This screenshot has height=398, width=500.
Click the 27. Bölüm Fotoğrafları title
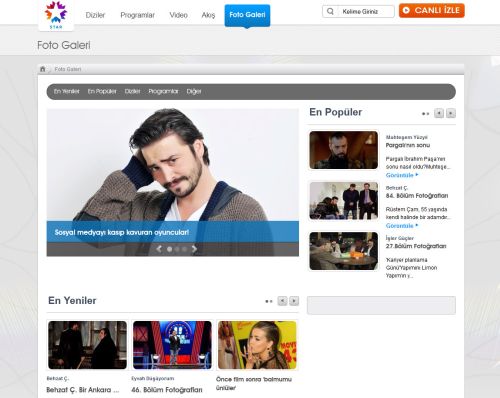click(416, 246)
